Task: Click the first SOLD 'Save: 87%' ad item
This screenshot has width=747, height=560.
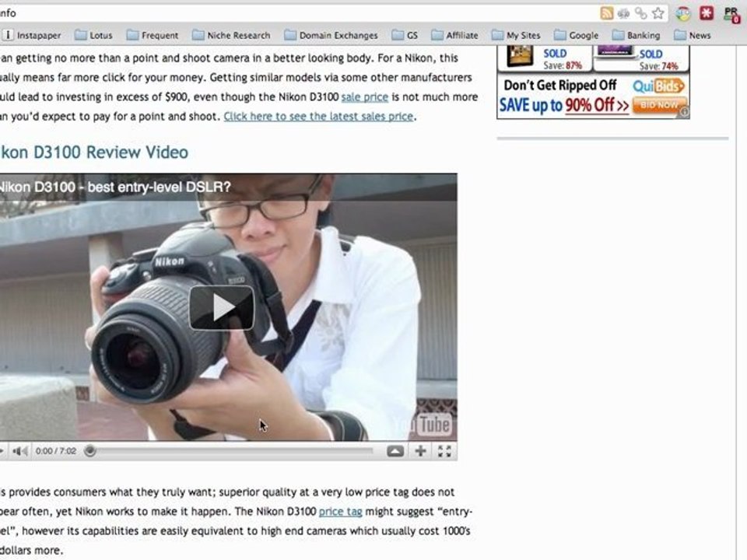Action: click(x=545, y=58)
